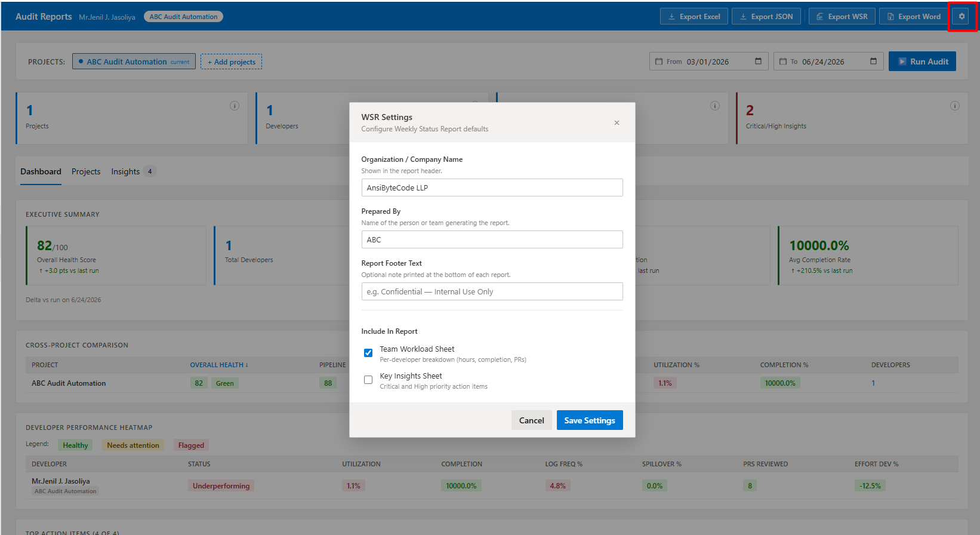Click EFFORT DEV % column header
Viewport: 980px width, 535px height.
[876, 464]
